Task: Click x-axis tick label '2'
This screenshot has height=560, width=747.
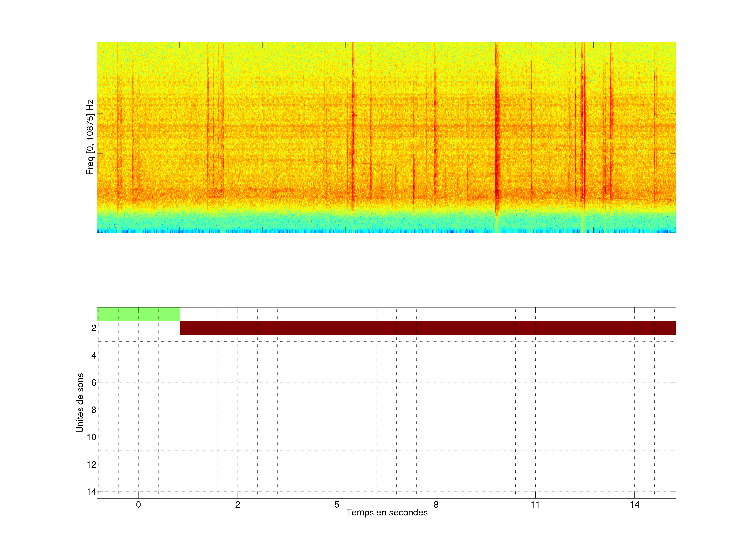Action: [x=237, y=505]
